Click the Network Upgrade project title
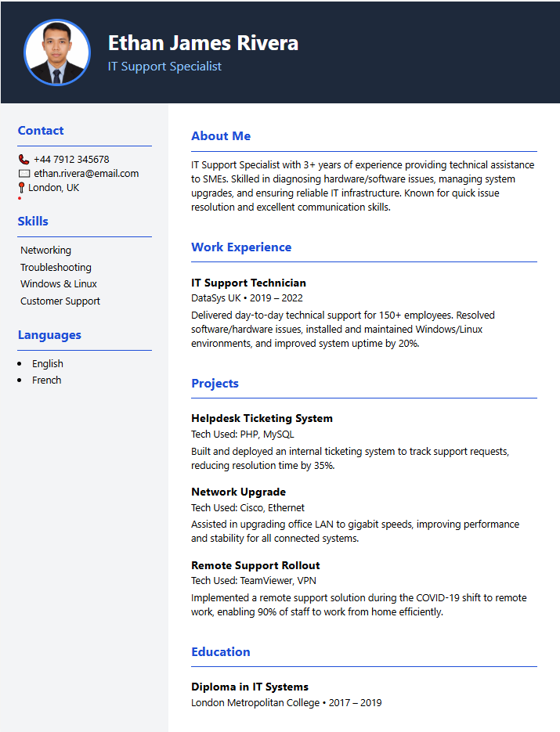Viewport: 560px width, 732px height. click(238, 492)
